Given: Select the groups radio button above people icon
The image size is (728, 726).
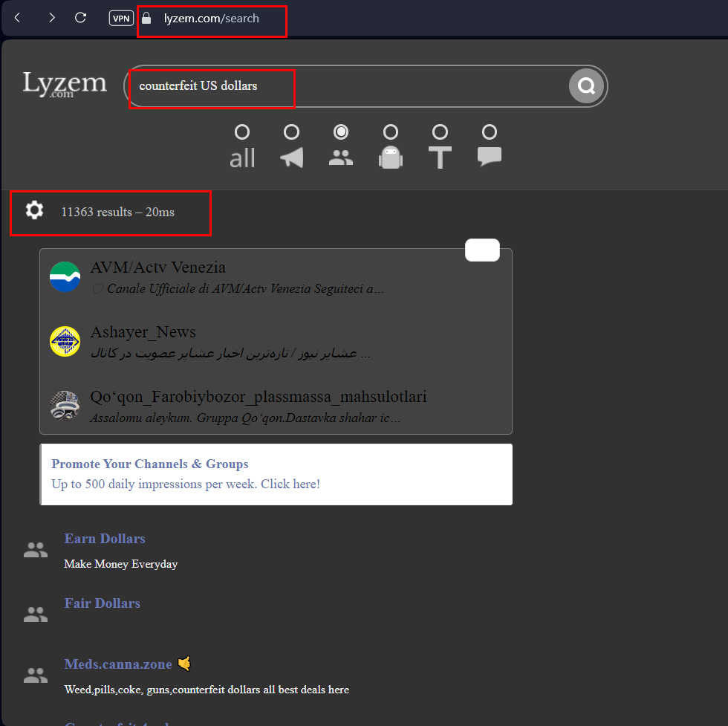Looking at the screenshot, I should (x=341, y=132).
